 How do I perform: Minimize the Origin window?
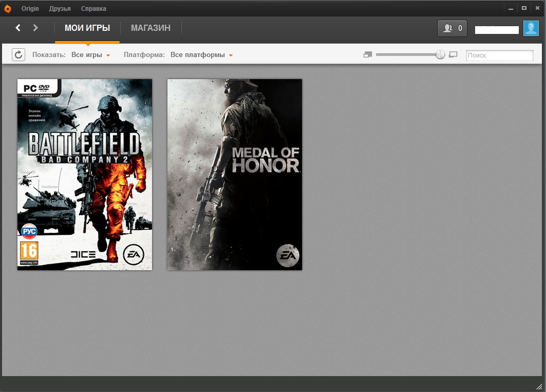(511, 8)
